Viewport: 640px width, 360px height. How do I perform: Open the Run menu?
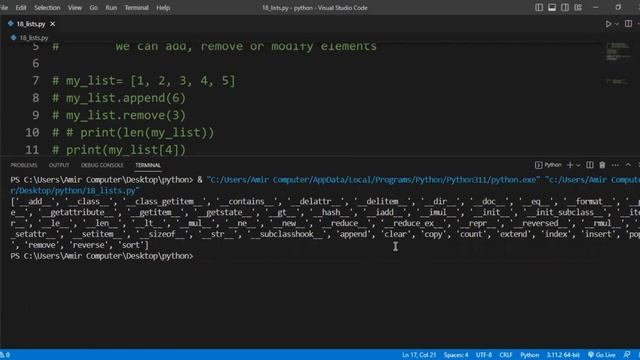[x=111, y=8]
